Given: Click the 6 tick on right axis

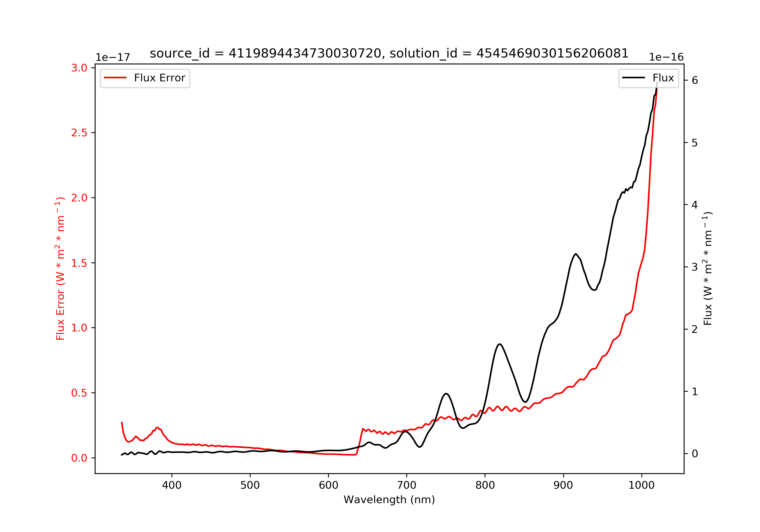Looking at the screenshot, I should [x=695, y=80].
